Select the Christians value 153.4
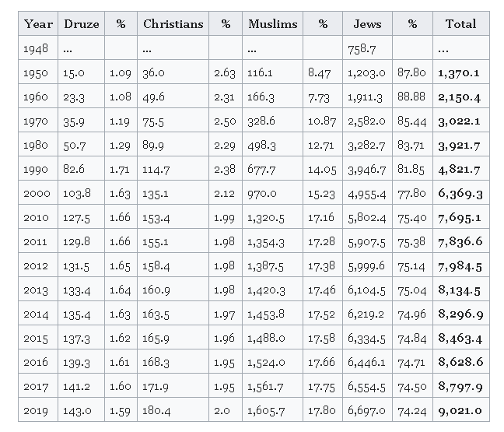 156,218
